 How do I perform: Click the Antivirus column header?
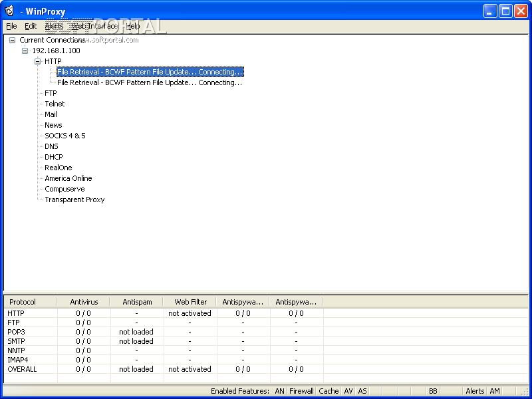[84, 302]
